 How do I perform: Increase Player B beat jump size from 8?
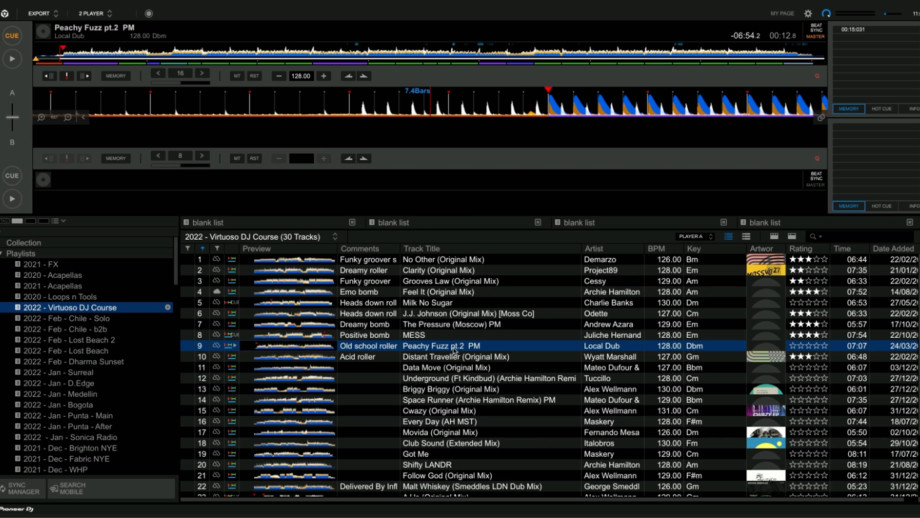click(202, 155)
